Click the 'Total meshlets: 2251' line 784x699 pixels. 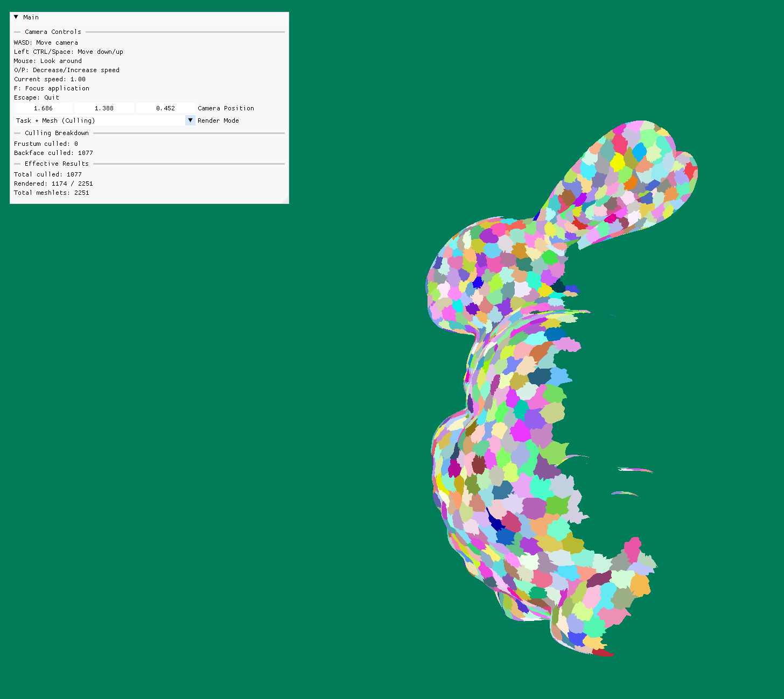(x=51, y=193)
